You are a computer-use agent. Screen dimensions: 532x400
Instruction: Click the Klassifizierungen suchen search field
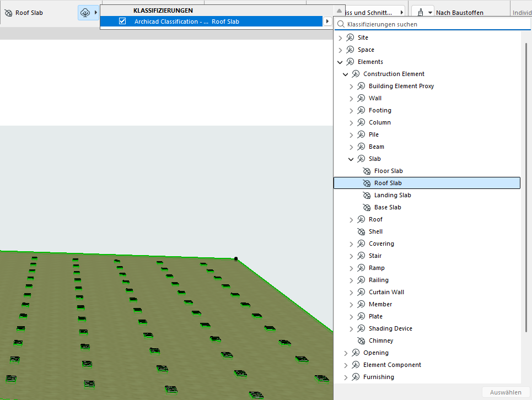pyautogui.click(x=430, y=24)
